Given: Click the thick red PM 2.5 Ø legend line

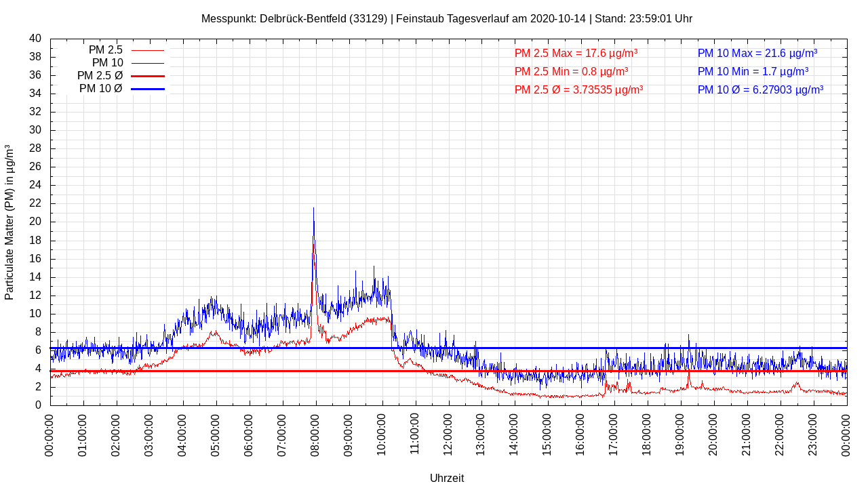Looking at the screenshot, I should coord(147,76).
